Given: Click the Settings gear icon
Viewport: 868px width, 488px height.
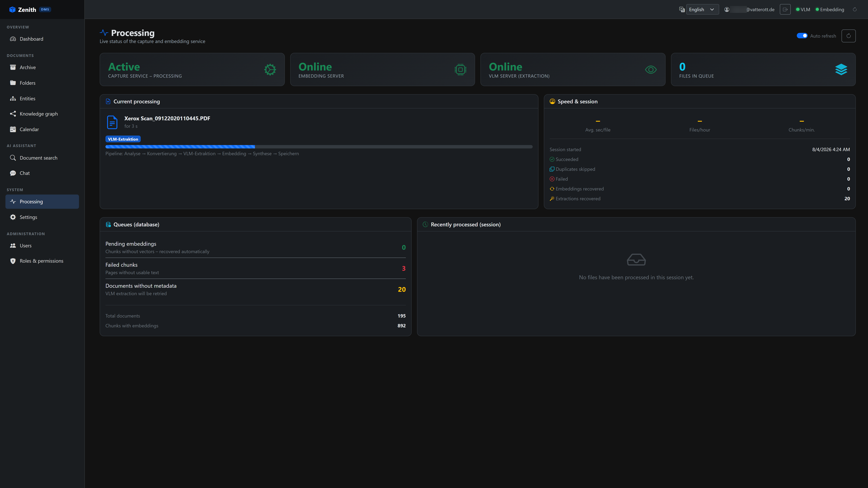Looking at the screenshot, I should [x=13, y=217].
